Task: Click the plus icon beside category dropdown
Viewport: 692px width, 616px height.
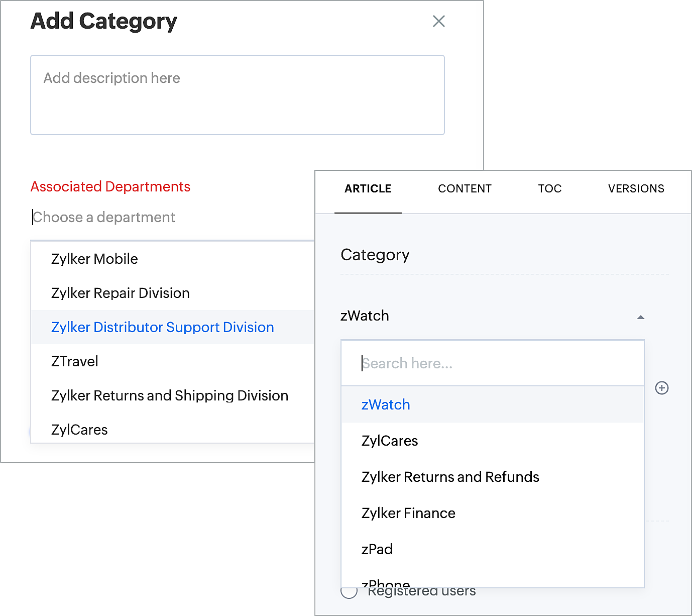Action: click(662, 388)
